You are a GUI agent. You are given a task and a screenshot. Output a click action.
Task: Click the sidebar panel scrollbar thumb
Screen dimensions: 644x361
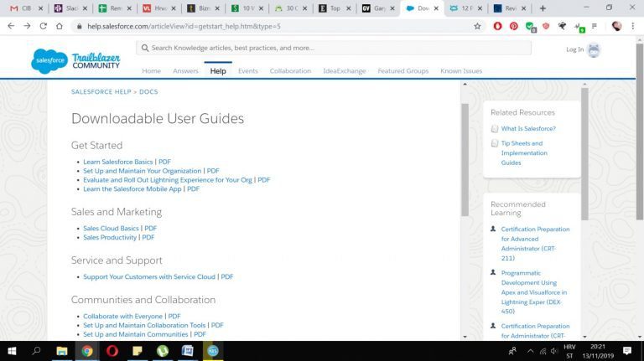tap(584, 154)
